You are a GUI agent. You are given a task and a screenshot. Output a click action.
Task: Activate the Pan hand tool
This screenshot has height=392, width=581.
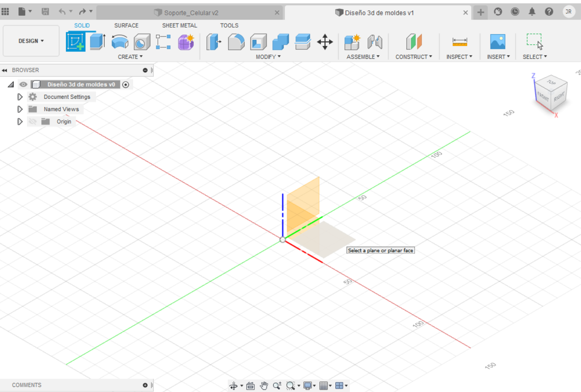264,386
